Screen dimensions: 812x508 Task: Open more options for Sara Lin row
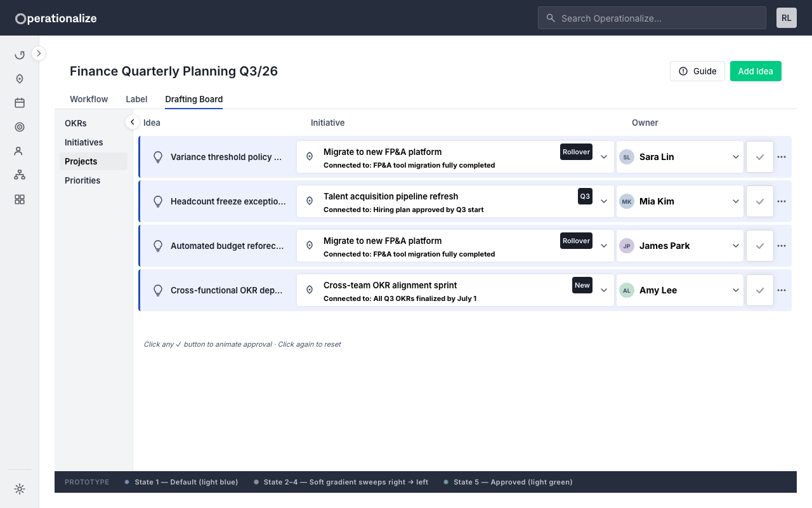pyautogui.click(x=782, y=157)
